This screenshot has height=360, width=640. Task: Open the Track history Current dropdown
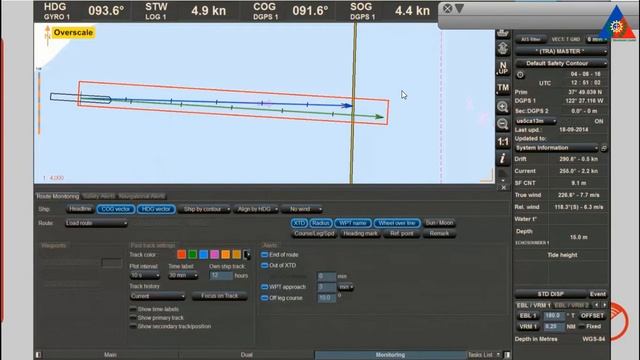pyautogui.click(x=158, y=296)
